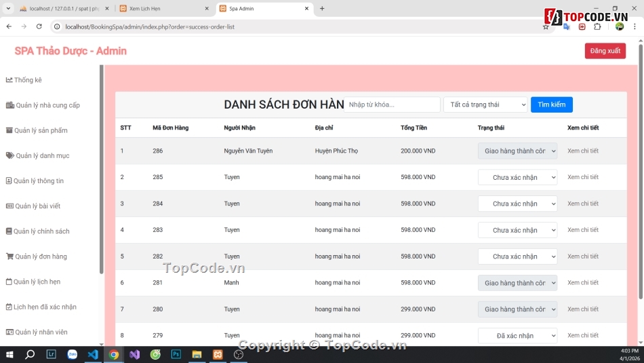Open Windows Start menu
644x363 pixels.
click(9, 354)
